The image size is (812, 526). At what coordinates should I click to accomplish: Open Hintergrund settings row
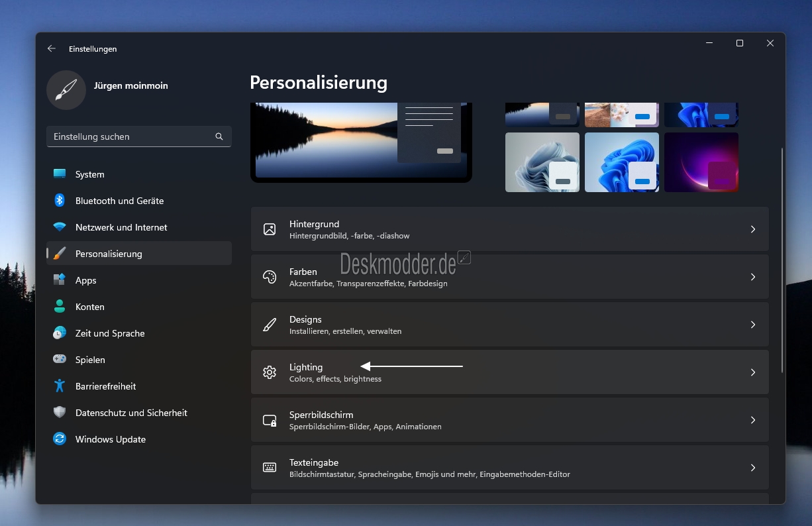[x=509, y=229]
